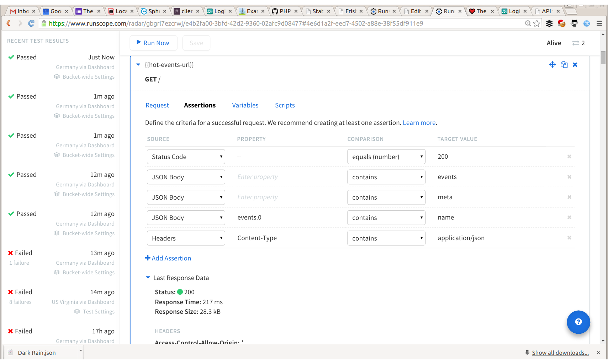608x364 pixels.
Task: Open the blue help question mark button
Action: click(578, 322)
